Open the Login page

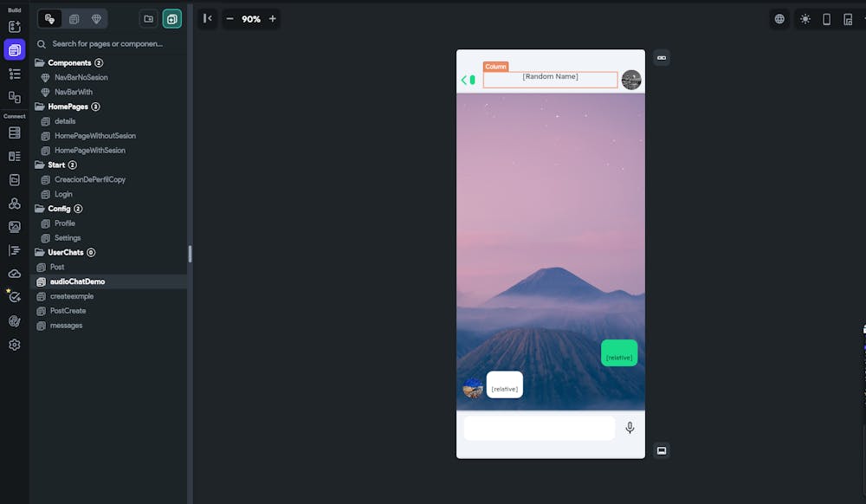point(63,194)
